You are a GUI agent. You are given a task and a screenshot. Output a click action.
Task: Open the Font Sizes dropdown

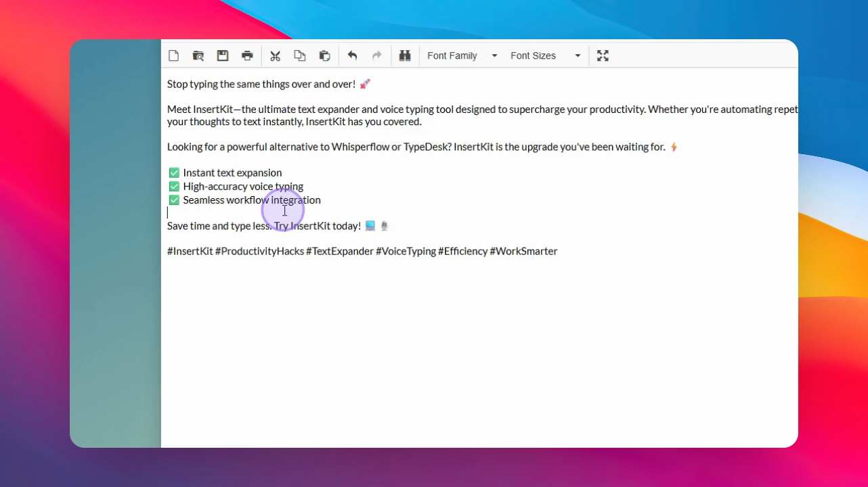(x=546, y=55)
